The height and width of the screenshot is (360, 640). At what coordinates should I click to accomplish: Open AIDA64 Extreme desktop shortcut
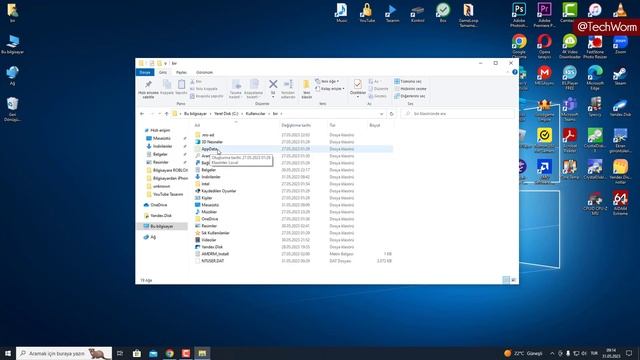[620, 203]
